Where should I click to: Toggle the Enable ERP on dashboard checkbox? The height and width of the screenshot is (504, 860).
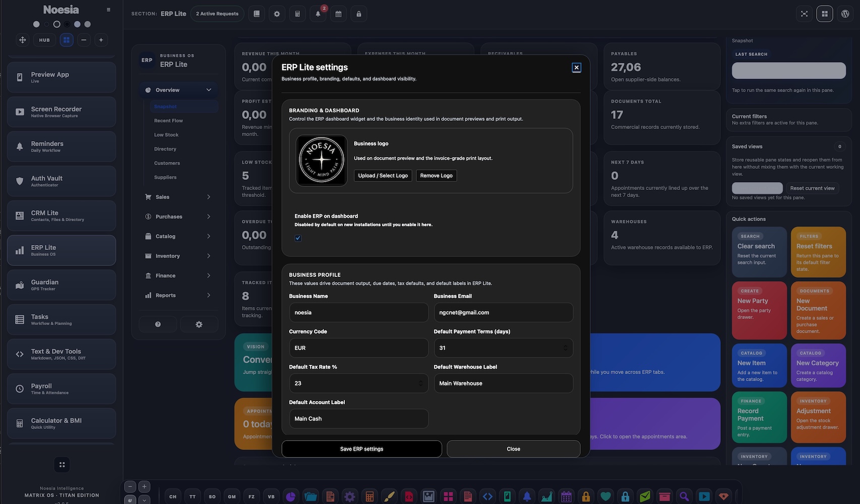298,238
